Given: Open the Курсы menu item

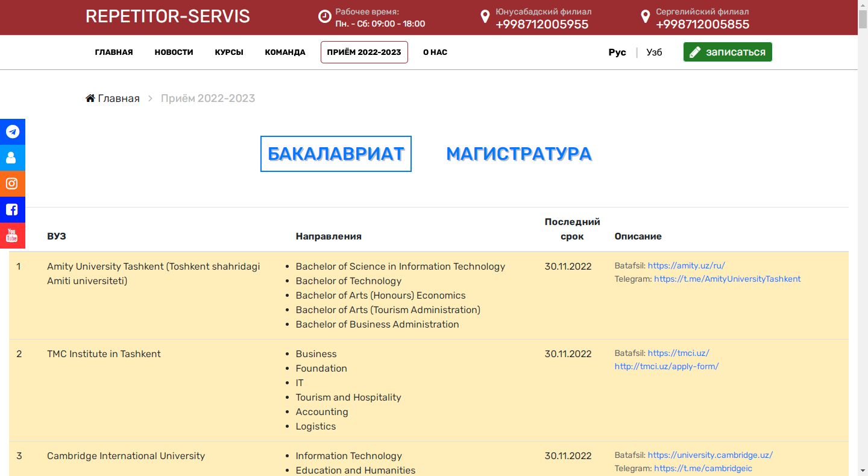Looking at the screenshot, I should coord(229,52).
